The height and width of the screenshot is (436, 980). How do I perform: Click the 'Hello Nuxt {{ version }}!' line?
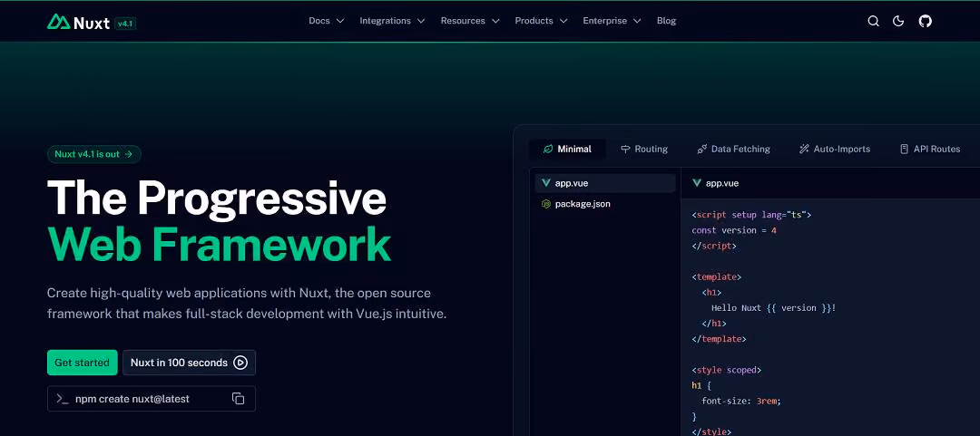[774, 307]
